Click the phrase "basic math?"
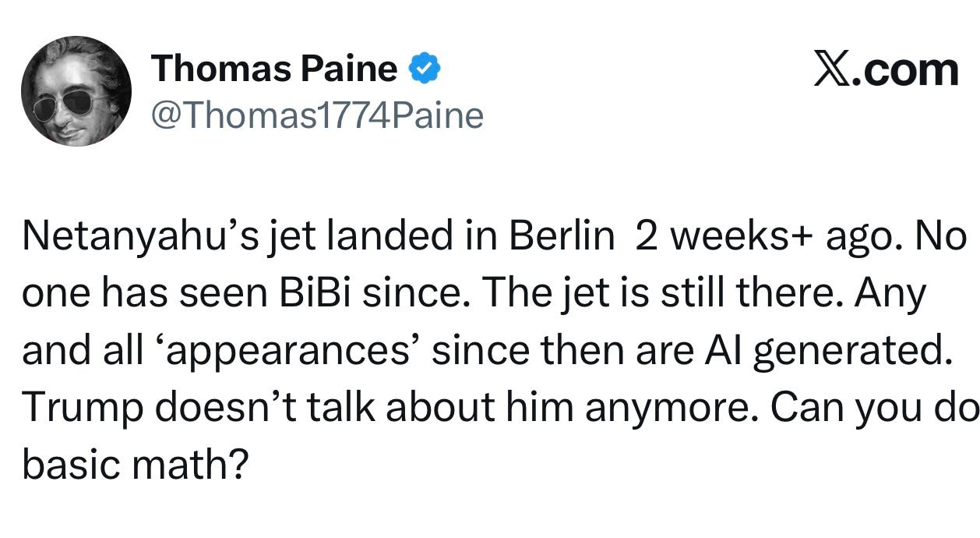Viewport: 980px width, 538px height. point(135,463)
